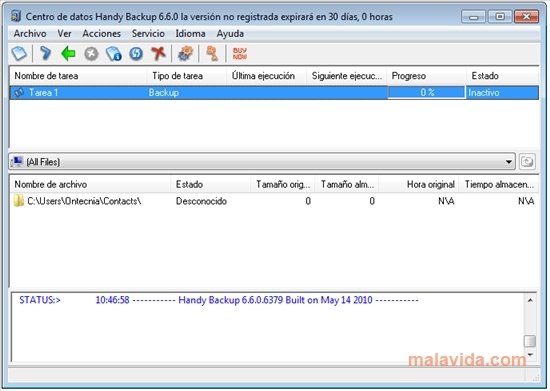Sort by Tipo de tarea column header
The height and width of the screenshot is (391, 550).
(x=186, y=76)
